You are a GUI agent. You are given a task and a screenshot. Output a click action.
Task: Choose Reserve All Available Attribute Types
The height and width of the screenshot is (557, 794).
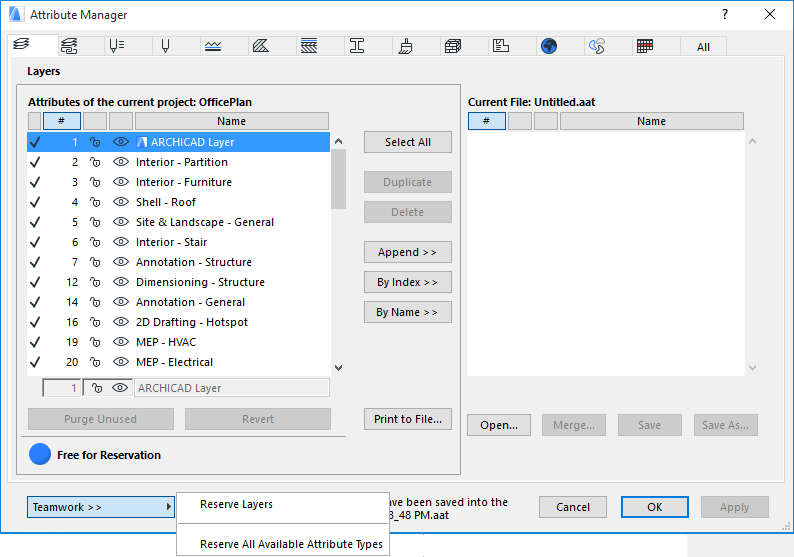pyautogui.click(x=291, y=544)
